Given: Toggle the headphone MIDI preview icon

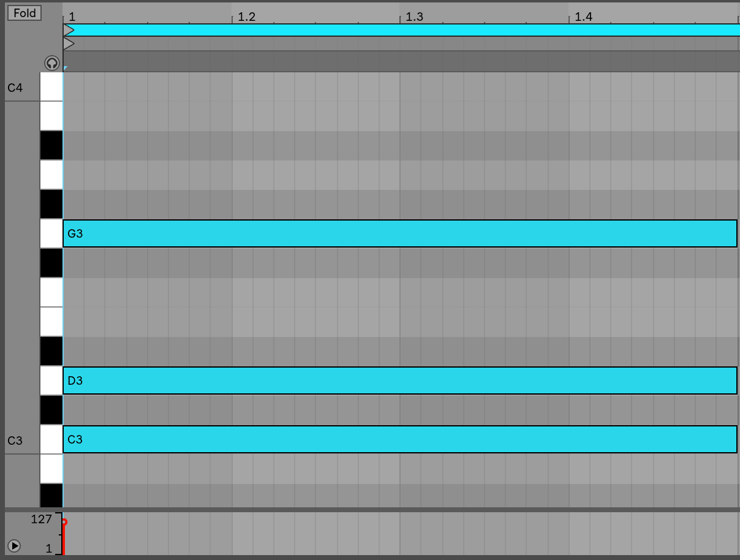Looking at the screenshot, I should [x=52, y=62].
